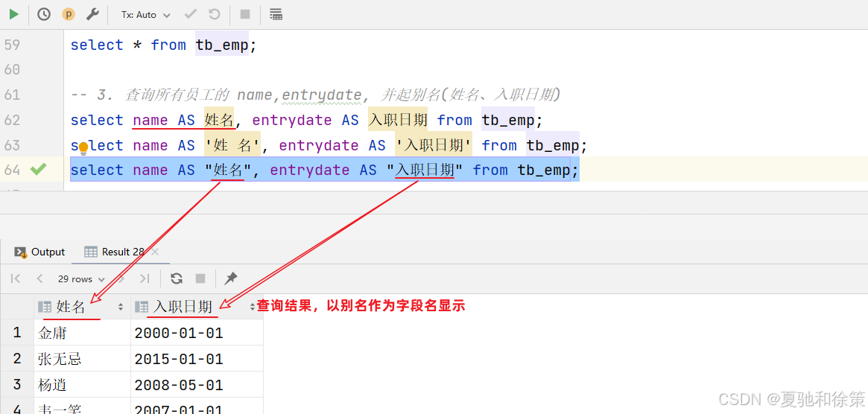This screenshot has width=868, height=414.
Task: Open query history clock icon
Action: tap(44, 14)
